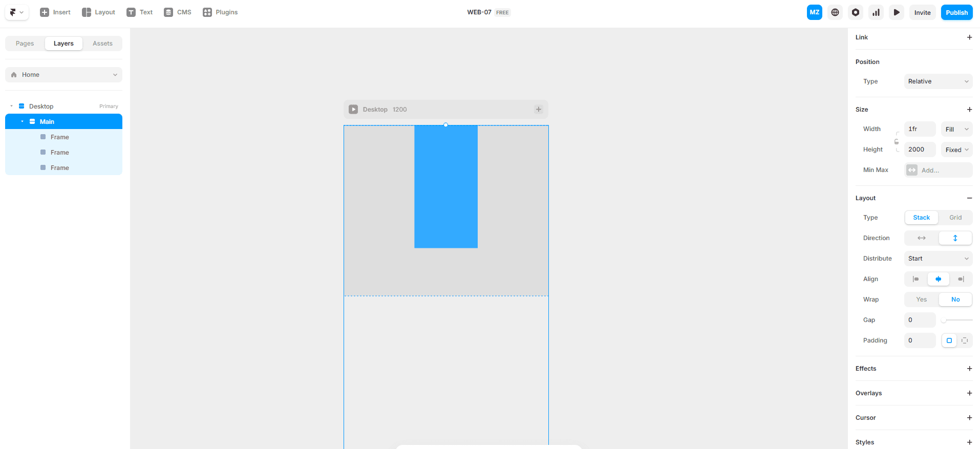Open the site settings circle icon
The image size is (980, 449).
(x=856, y=12)
